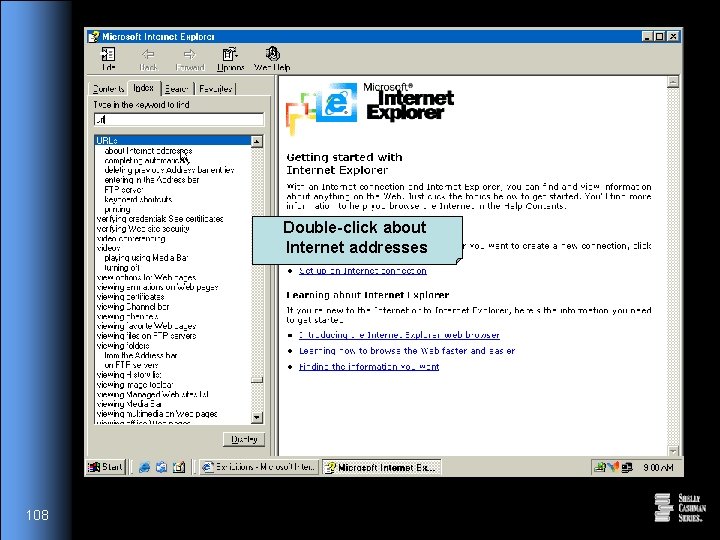The image size is (720, 540).
Task: Select 'verifying Web site security' entry
Action: tap(143, 229)
